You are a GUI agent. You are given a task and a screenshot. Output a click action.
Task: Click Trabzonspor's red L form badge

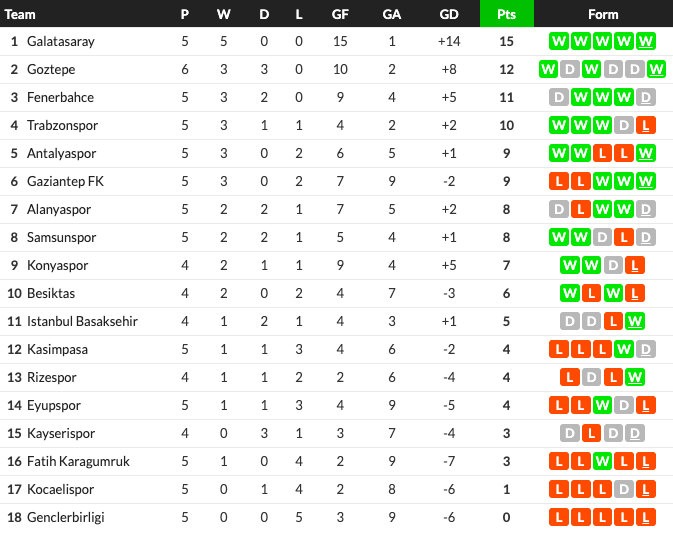tap(646, 125)
